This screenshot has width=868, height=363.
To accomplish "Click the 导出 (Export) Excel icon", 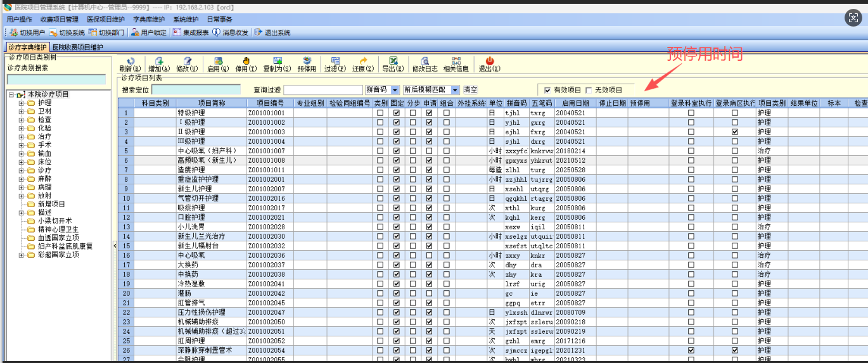I will click(x=393, y=61).
